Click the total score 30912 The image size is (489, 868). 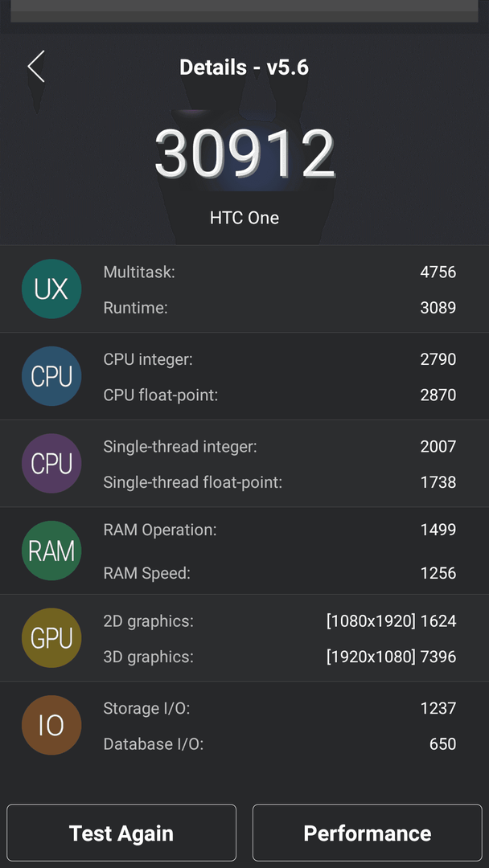pyautogui.click(x=244, y=154)
